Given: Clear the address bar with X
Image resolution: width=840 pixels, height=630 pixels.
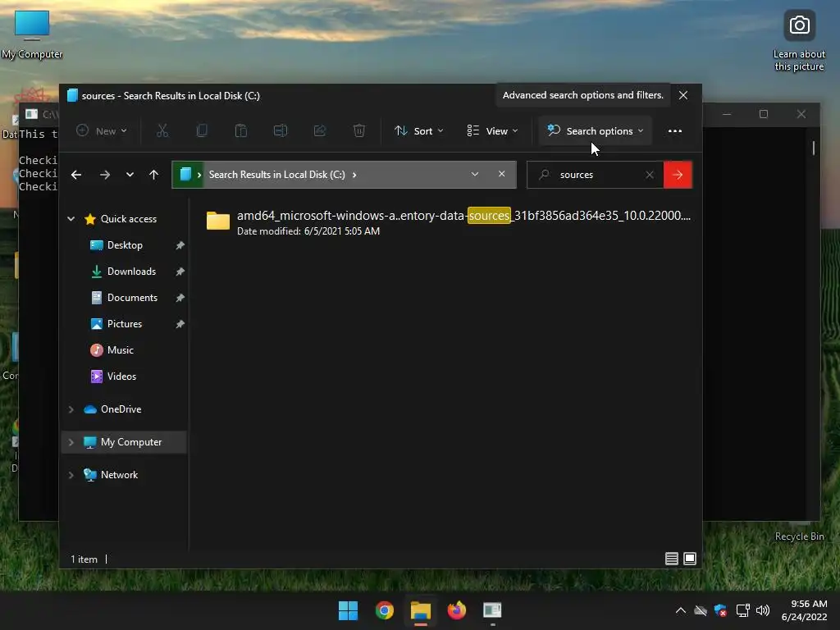Looking at the screenshot, I should (501, 174).
